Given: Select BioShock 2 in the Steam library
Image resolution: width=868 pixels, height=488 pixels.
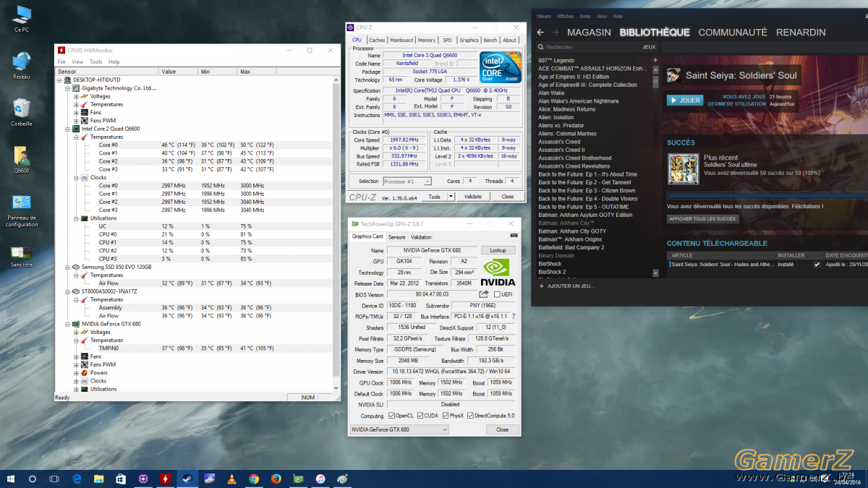Looking at the screenshot, I should (x=552, y=272).
